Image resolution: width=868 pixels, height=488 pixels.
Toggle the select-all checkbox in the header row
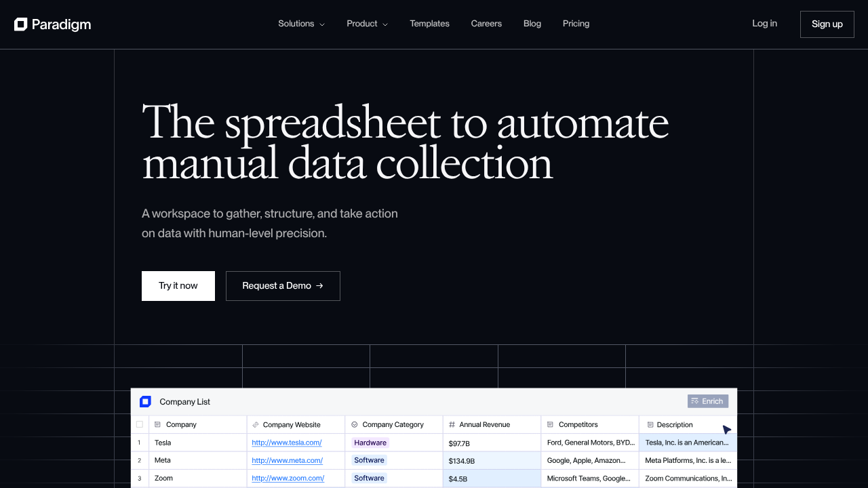(x=140, y=424)
